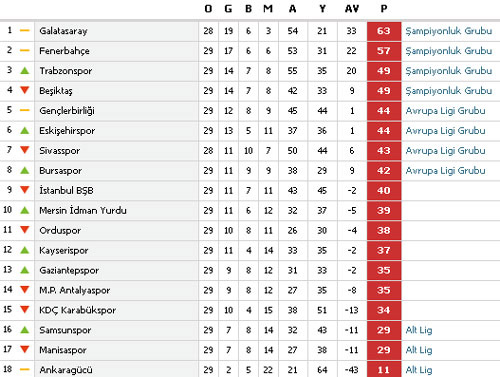Select the KDÇ Karabükspor team name
Viewport: 500px width, 377px height.
[x=78, y=310]
